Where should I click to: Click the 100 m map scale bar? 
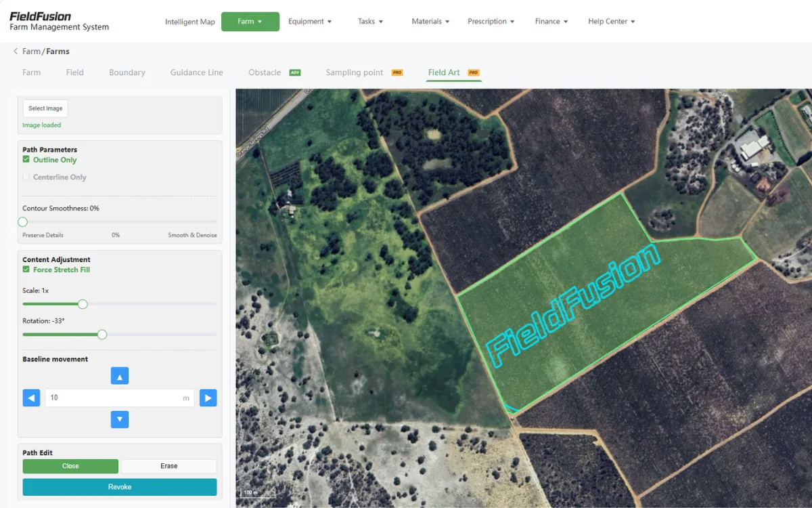[258, 494]
